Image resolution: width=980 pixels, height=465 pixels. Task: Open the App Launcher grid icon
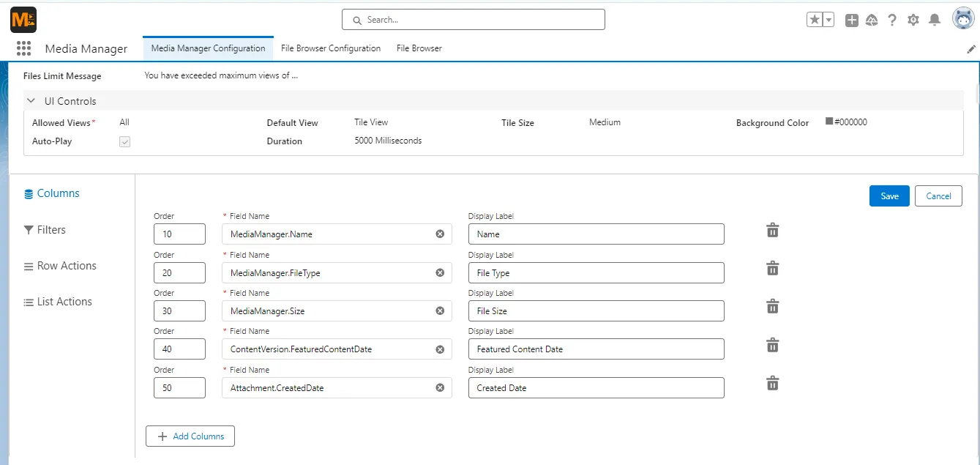pyautogui.click(x=23, y=48)
